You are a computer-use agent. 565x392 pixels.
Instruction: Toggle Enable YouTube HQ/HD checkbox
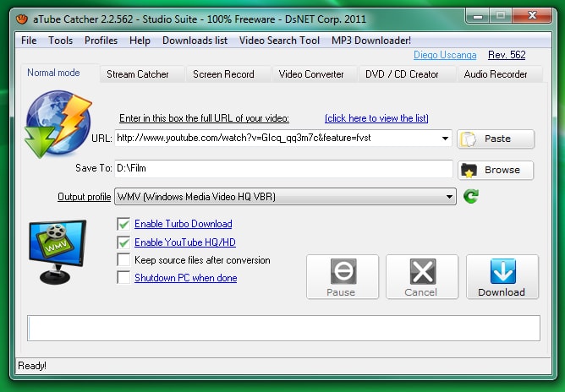click(123, 242)
